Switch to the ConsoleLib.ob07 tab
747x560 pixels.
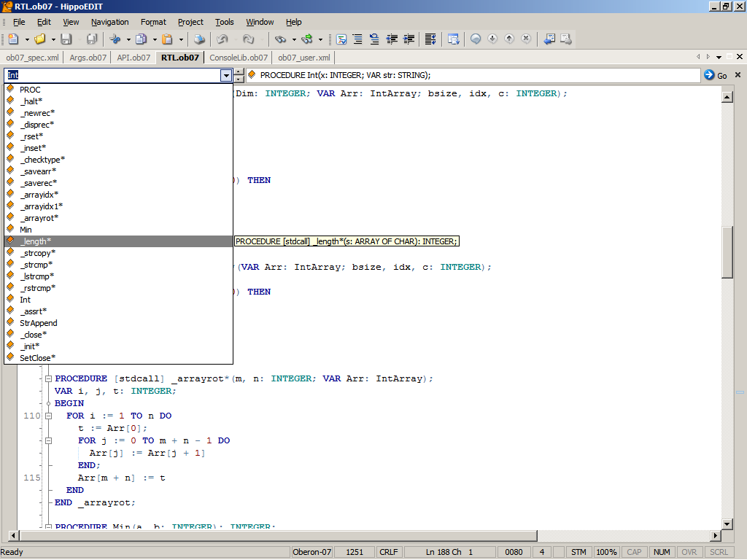pos(239,58)
